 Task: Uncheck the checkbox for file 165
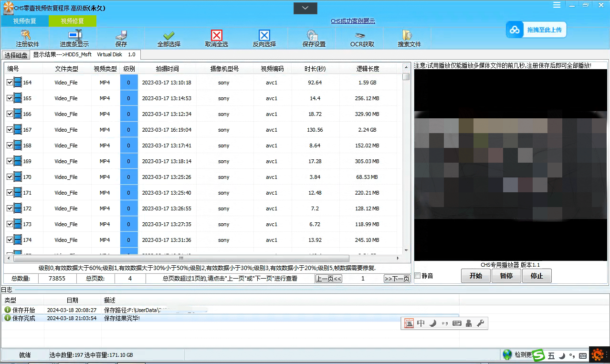coord(10,98)
